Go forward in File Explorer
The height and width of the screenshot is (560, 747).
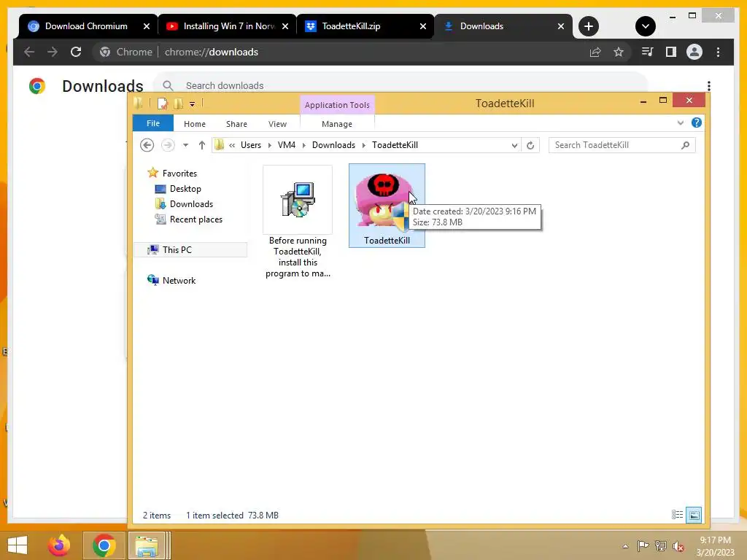(168, 145)
